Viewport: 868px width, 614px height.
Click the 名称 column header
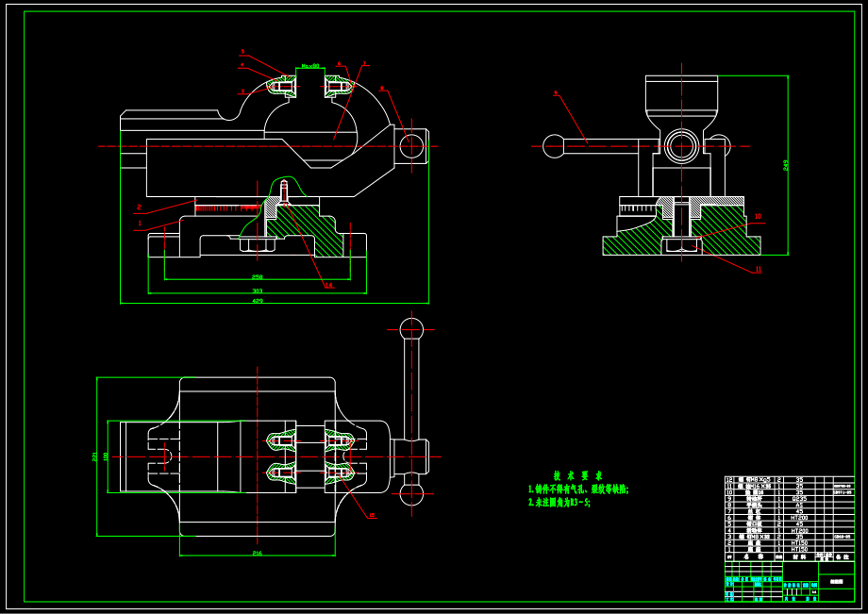point(754,557)
